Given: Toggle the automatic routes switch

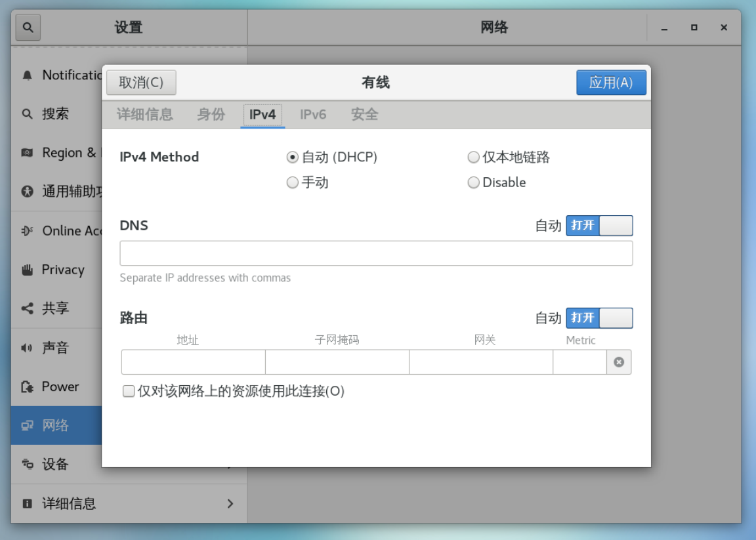Looking at the screenshot, I should point(599,318).
